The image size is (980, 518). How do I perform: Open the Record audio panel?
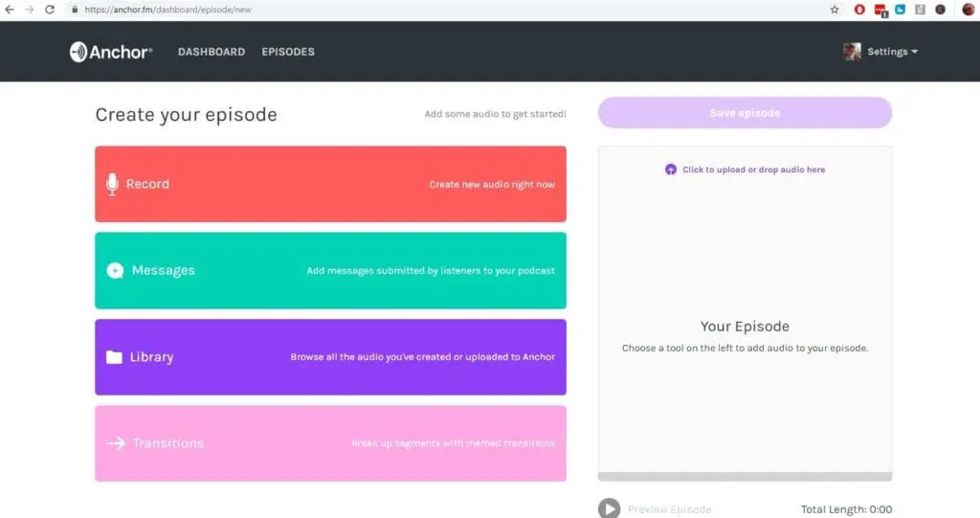click(330, 184)
